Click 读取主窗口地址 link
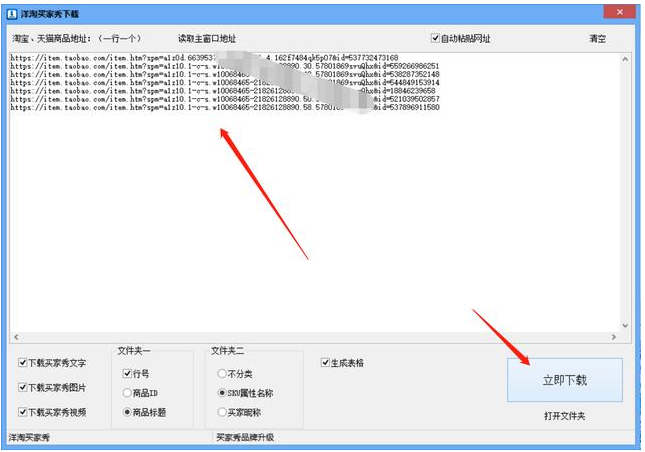The width and height of the screenshot is (645, 452). tap(207, 39)
